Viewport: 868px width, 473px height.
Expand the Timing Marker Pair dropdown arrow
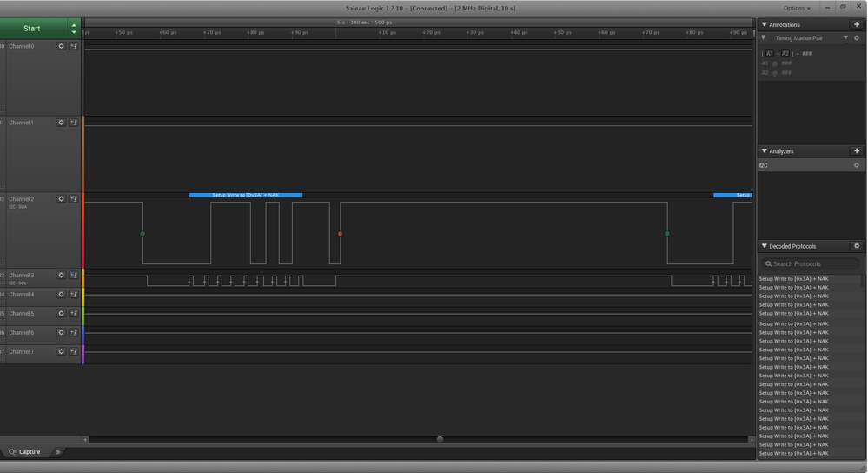point(845,37)
